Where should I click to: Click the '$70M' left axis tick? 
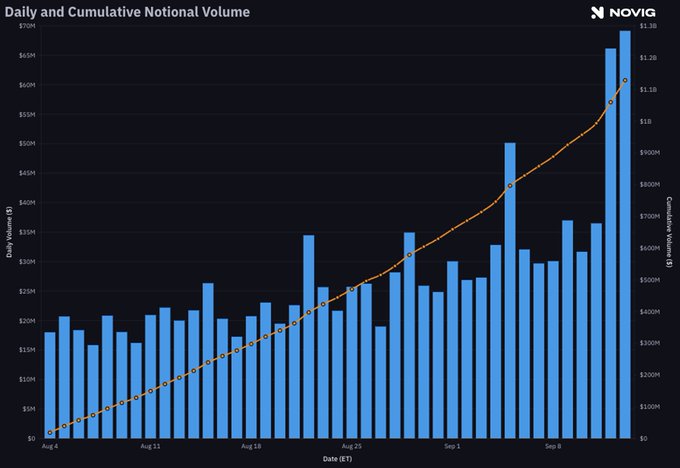tap(27, 26)
